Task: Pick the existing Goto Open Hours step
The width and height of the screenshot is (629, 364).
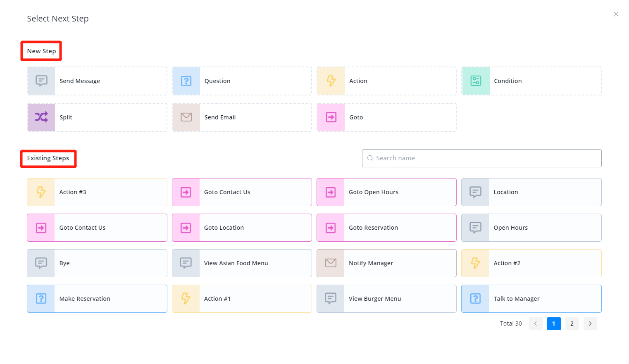Action: [x=386, y=192]
